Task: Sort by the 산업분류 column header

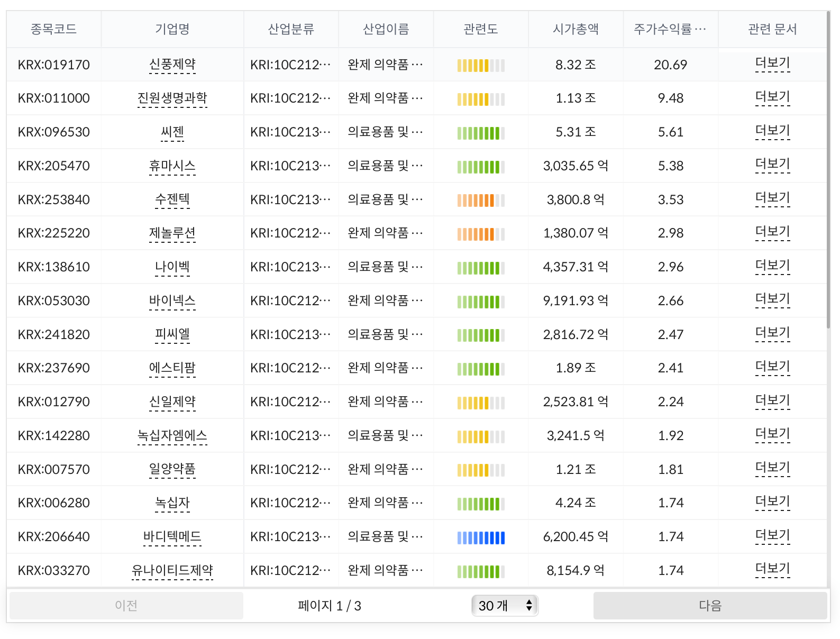Action: pyautogui.click(x=291, y=29)
